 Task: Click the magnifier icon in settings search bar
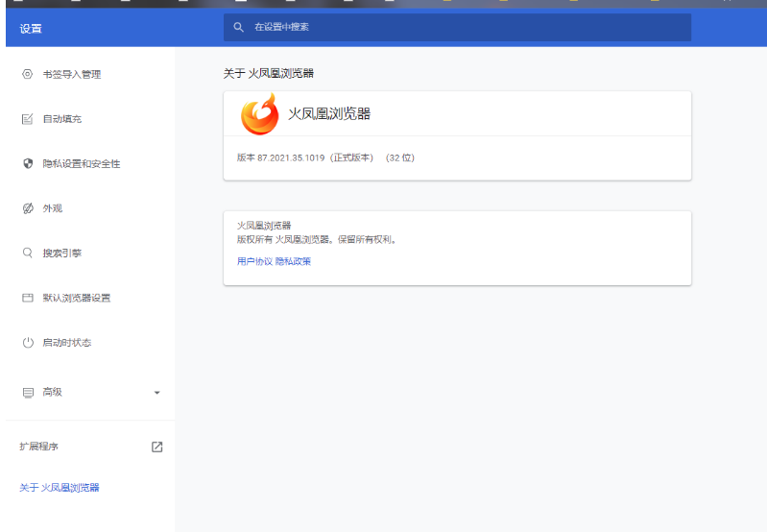tap(238, 27)
